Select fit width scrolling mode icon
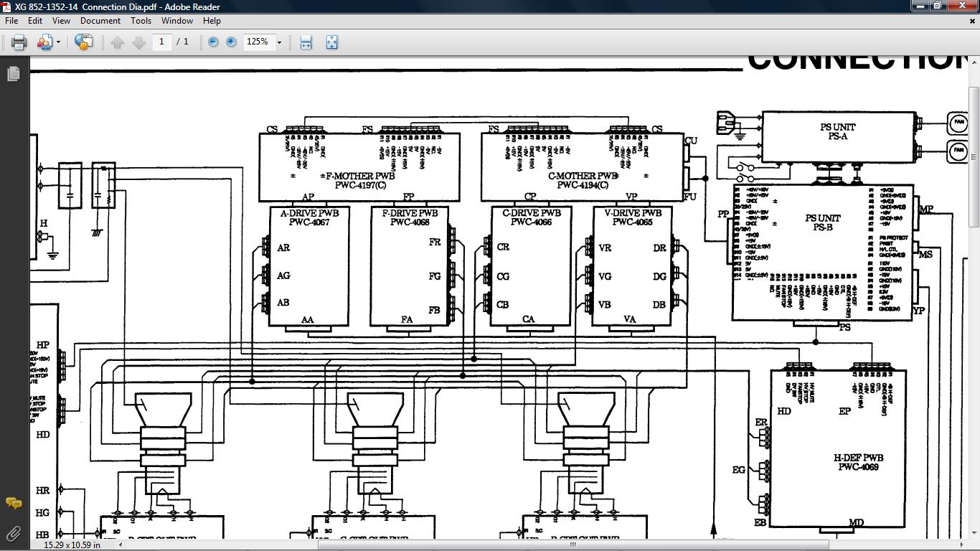980x551 pixels. tap(306, 42)
